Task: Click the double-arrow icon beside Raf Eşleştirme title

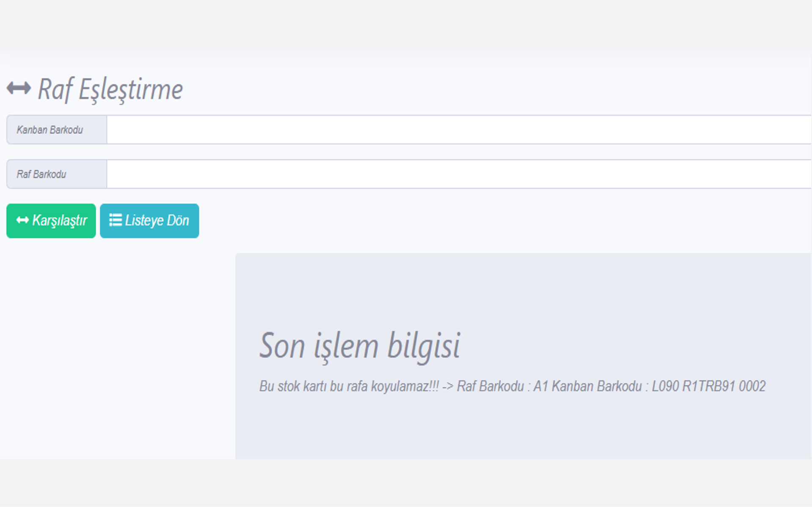Action: (x=19, y=88)
